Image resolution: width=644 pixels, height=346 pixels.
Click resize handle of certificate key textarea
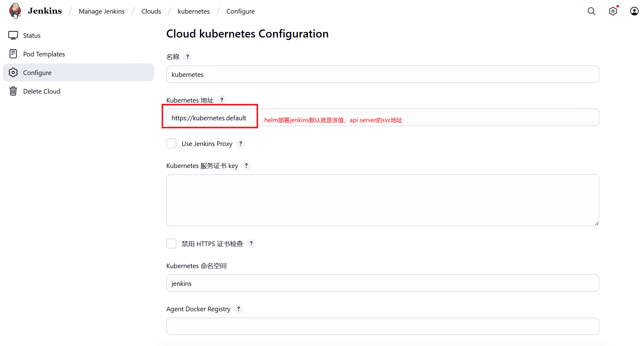597,224
